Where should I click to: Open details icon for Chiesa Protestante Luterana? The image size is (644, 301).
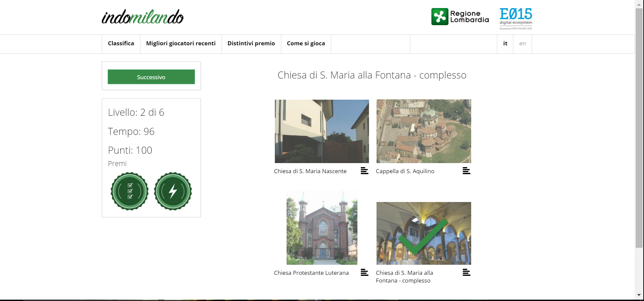click(364, 272)
